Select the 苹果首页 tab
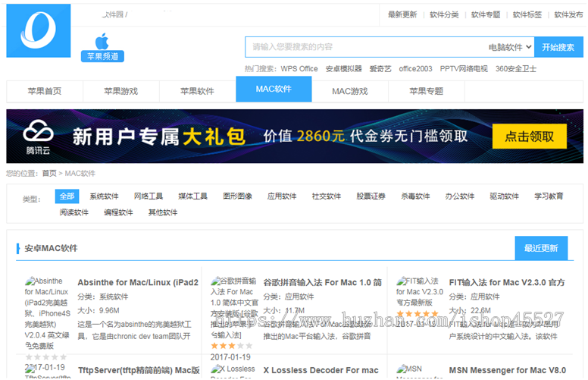This screenshot has height=380, width=588. 45,91
